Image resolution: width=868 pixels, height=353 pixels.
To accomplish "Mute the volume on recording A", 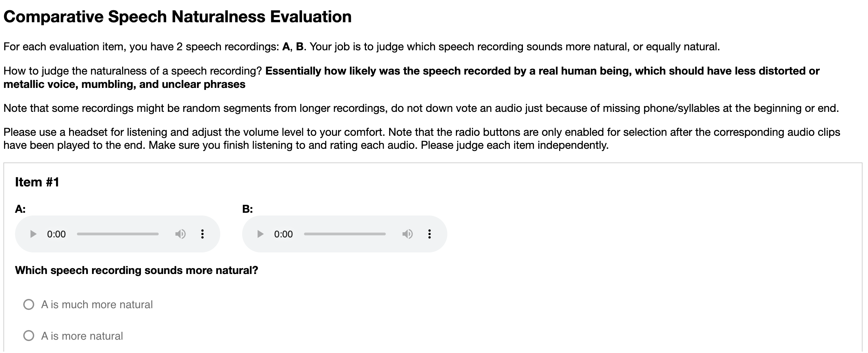I will click(x=180, y=234).
